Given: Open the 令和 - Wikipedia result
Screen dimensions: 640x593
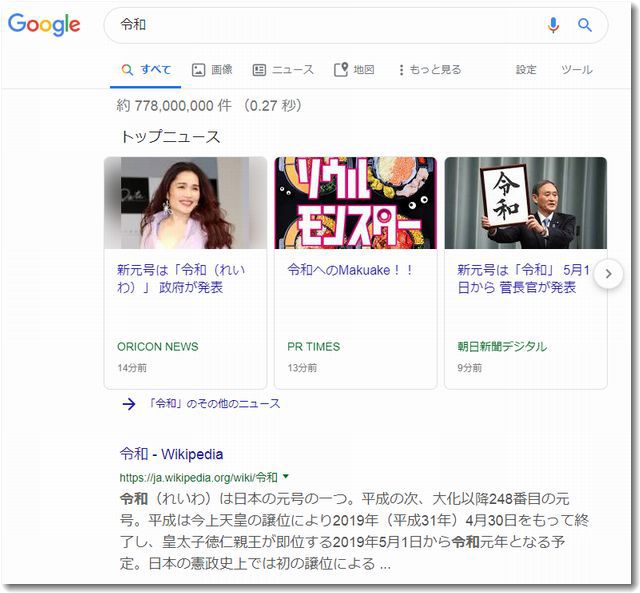Looking at the screenshot, I should pos(171,454).
